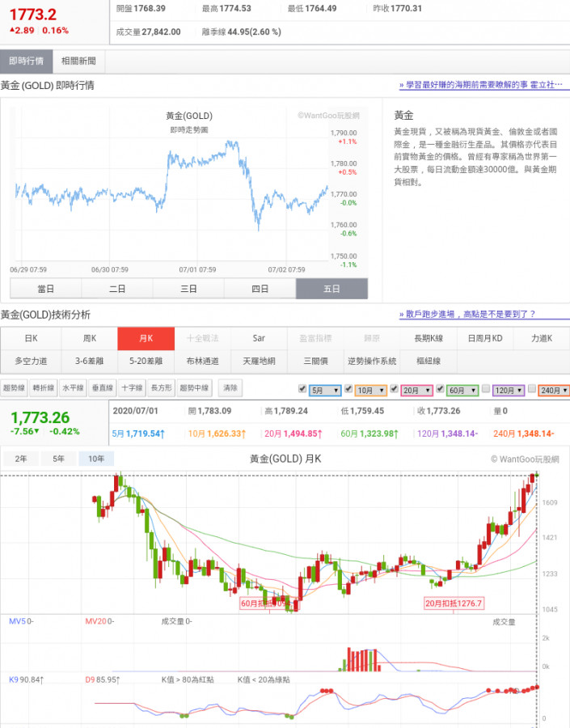Click the 2020/07/01 date label
570x728 pixels.
point(136,411)
